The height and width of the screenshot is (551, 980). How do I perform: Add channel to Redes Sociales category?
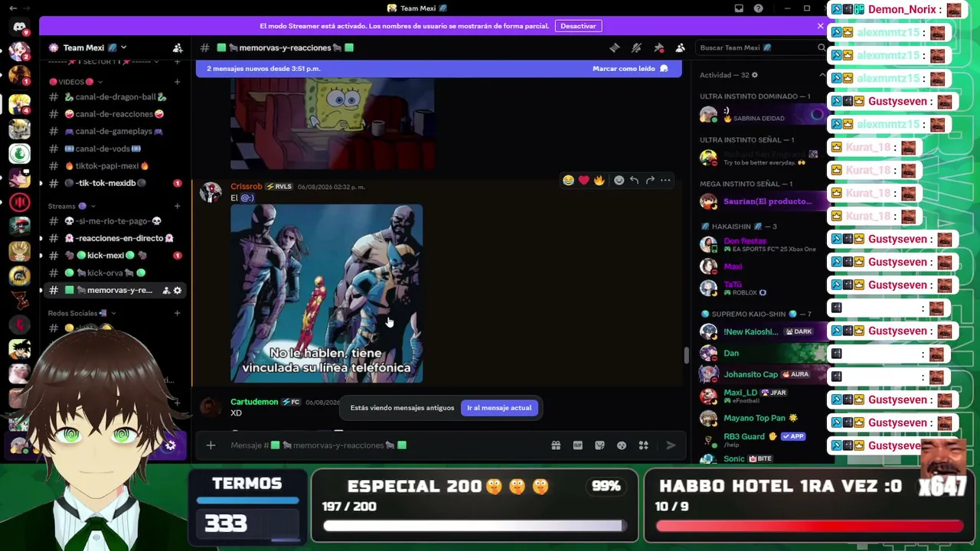tap(178, 313)
